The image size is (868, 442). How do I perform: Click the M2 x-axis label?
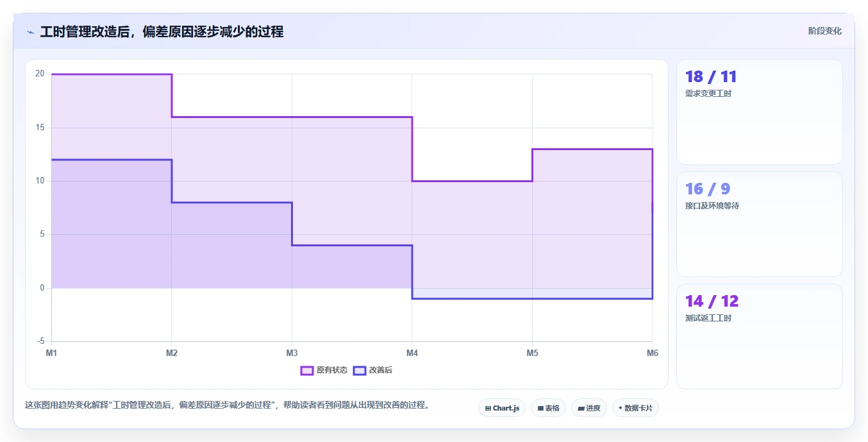[172, 353]
